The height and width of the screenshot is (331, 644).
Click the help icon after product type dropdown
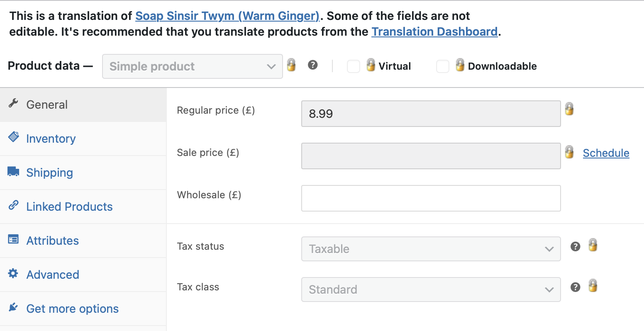[x=313, y=65]
